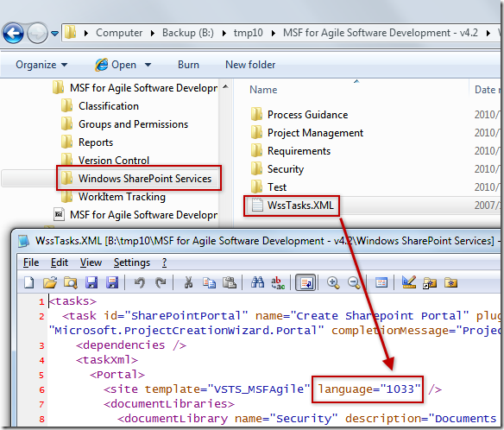Click the Save floppy disk icon
This screenshot has width=504, height=430.
91,282
